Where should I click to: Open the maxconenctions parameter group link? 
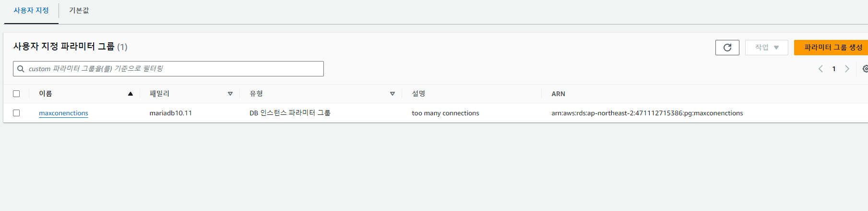pos(63,113)
